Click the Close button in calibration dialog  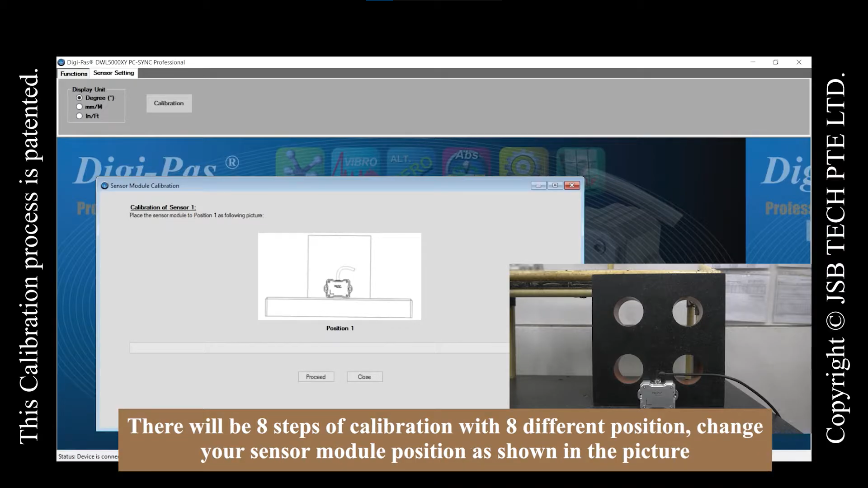tap(364, 377)
